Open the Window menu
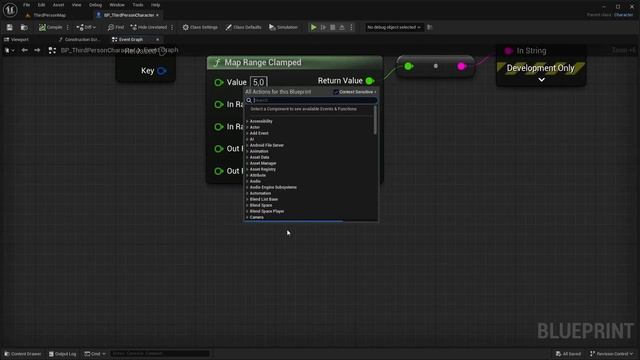Image resolution: width=640 pixels, height=360 pixels. pyautogui.click(x=117, y=5)
